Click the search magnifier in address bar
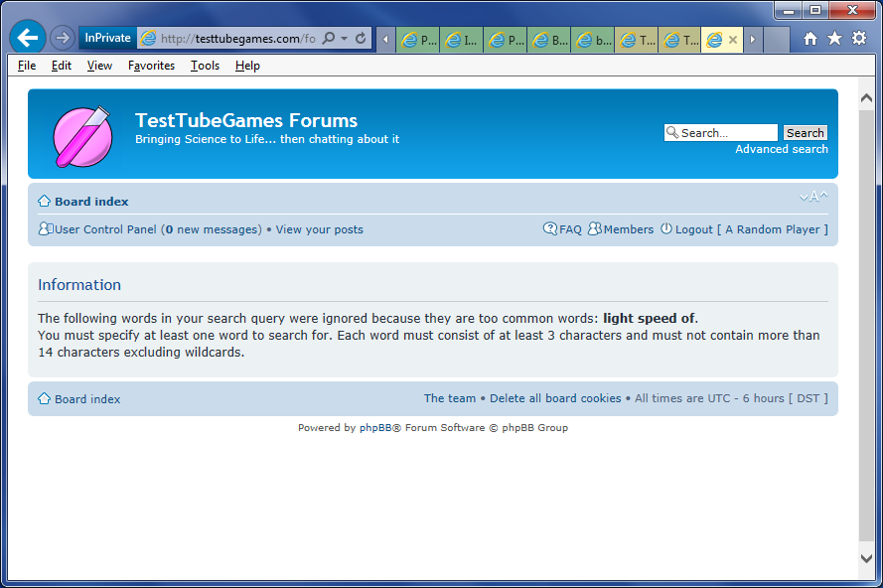Viewport: 883px width, 588px height. 329,38
